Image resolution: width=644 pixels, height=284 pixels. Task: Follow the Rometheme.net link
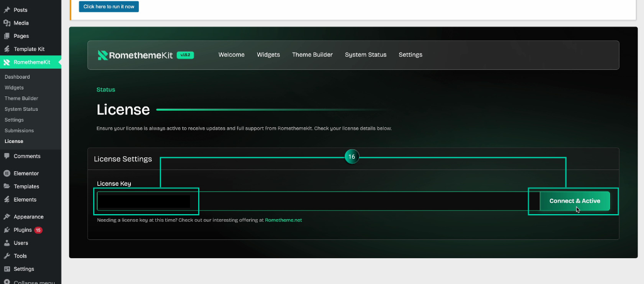284,220
